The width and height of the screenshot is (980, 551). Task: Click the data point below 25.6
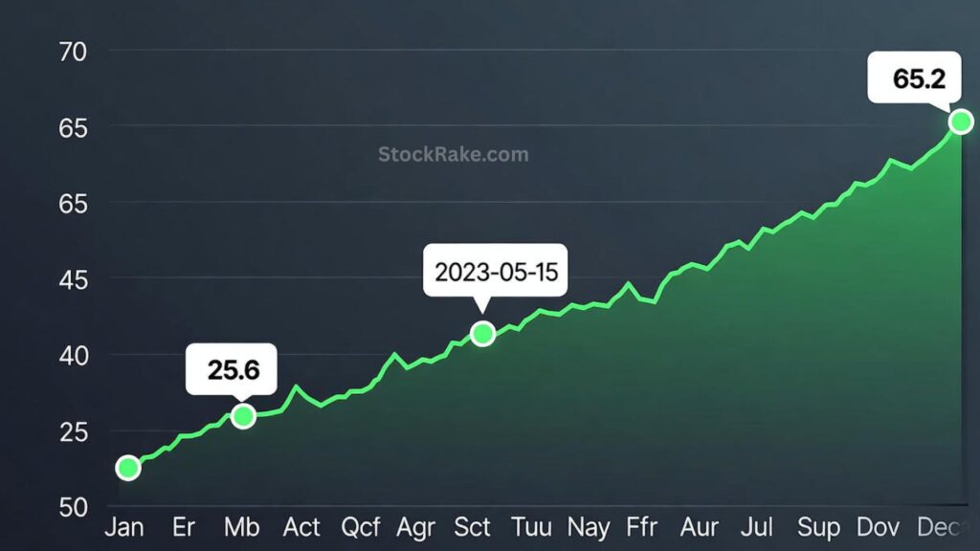pyautogui.click(x=243, y=415)
